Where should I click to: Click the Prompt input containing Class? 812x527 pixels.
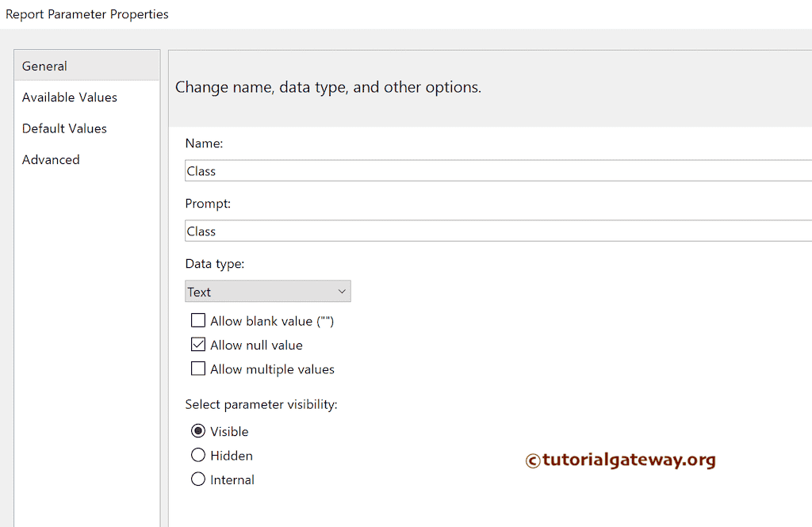pyautogui.click(x=396, y=231)
